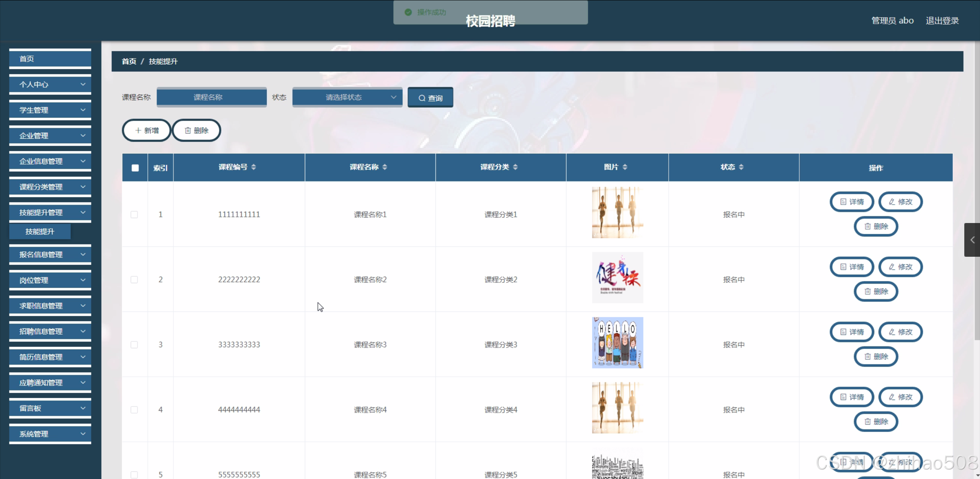The image size is (980, 479).
Task: Click the 新增 plus add button
Action: pyautogui.click(x=147, y=130)
